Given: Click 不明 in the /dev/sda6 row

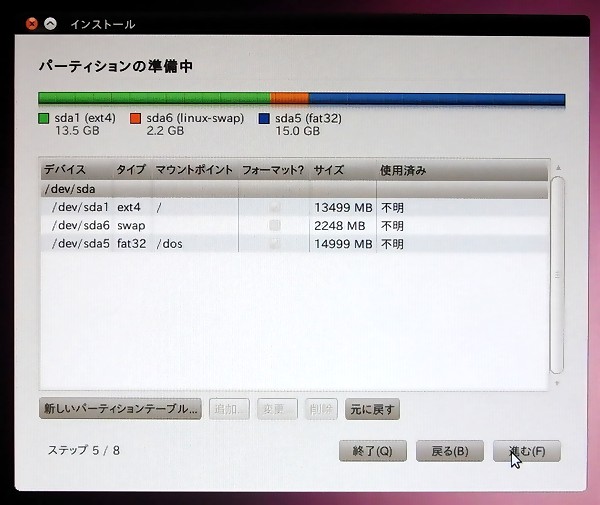Looking at the screenshot, I should (393, 226).
